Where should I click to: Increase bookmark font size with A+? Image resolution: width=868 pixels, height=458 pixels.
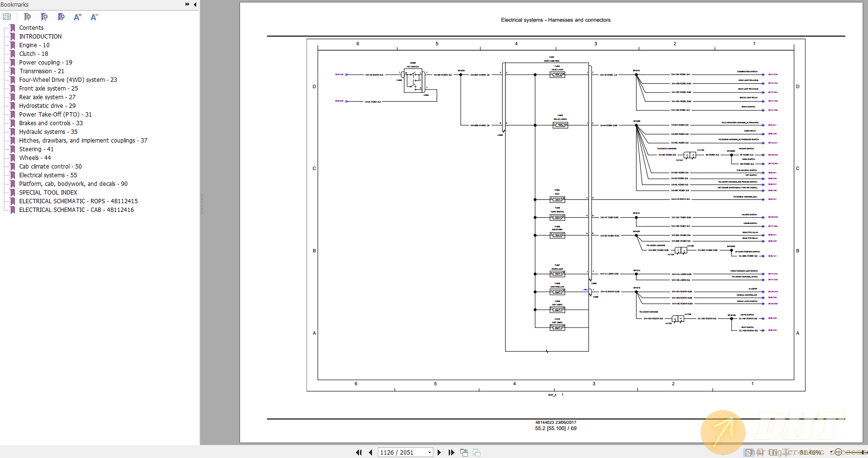click(78, 17)
